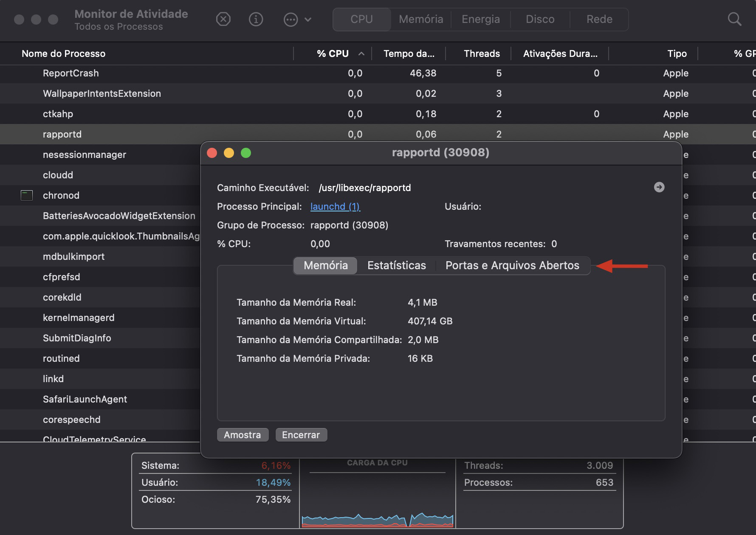Switch to the Memória toolbar tab
The height and width of the screenshot is (535, 756).
(420, 19)
